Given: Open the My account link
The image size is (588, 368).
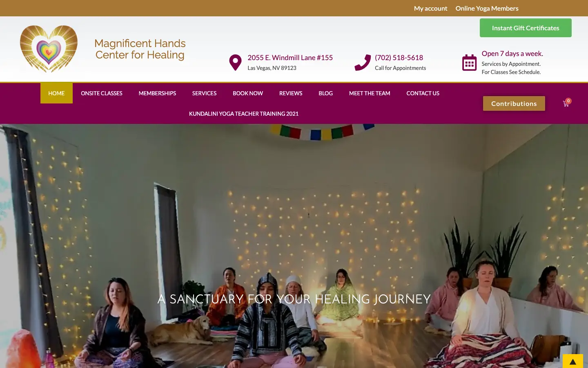Looking at the screenshot, I should tap(430, 8).
